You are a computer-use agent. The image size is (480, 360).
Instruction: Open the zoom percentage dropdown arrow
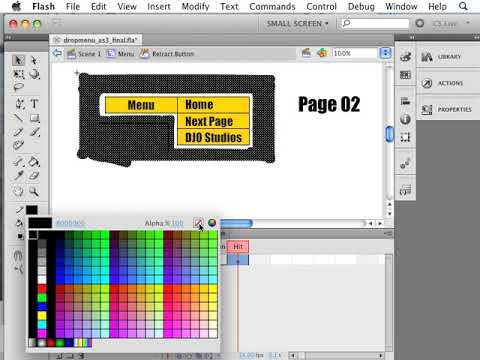(385, 53)
